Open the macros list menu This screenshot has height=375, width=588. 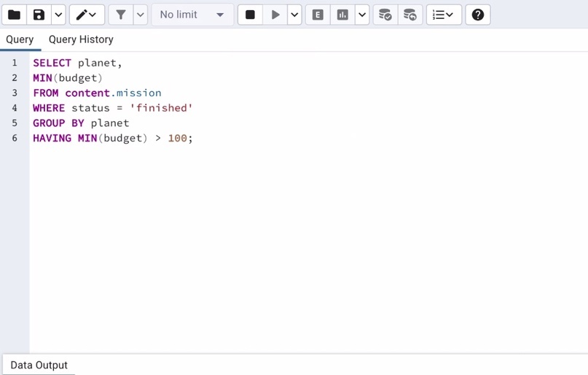(444, 15)
